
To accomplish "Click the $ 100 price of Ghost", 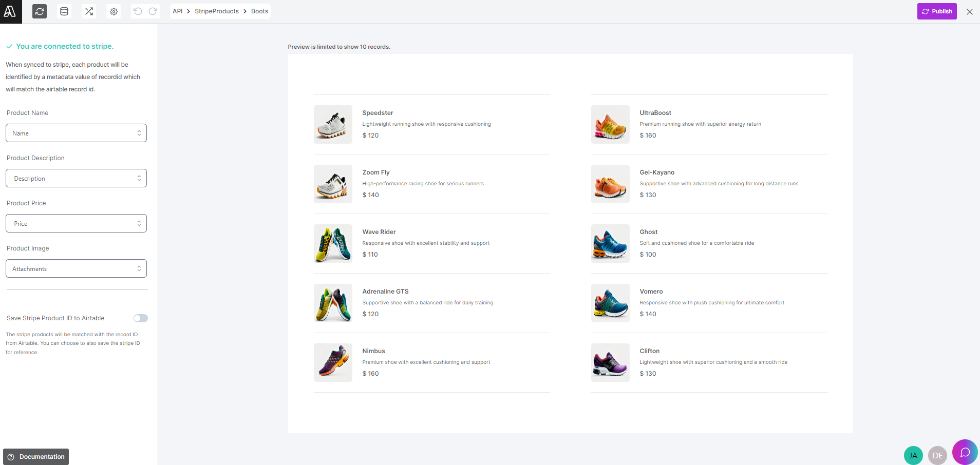I will 648,255.
